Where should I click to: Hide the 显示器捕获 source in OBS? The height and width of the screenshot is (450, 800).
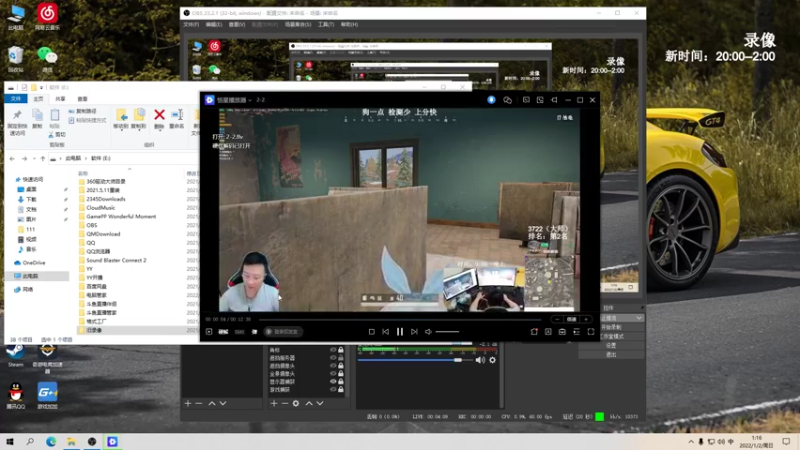333,381
